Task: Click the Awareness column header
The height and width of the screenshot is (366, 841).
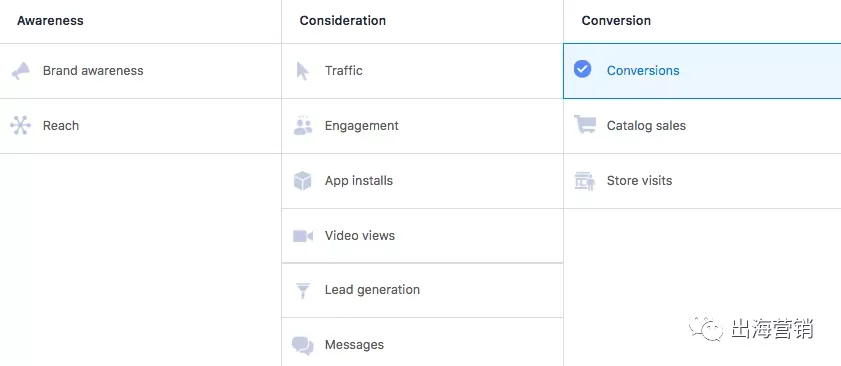Action: [50, 21]
